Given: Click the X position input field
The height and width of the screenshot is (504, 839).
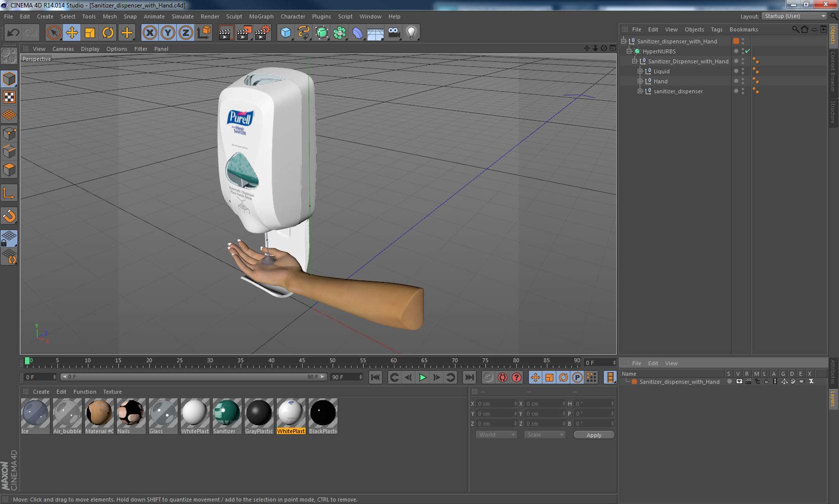Looking at the screenshot, I should click(496, 404).
